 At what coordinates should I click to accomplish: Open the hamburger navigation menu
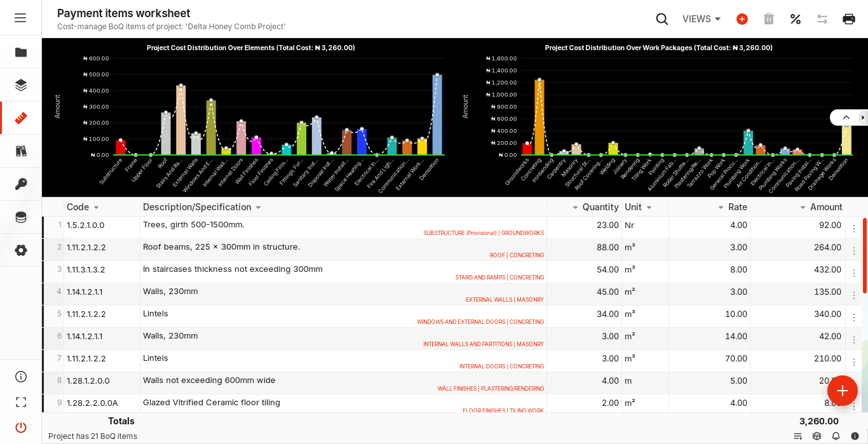20,18
